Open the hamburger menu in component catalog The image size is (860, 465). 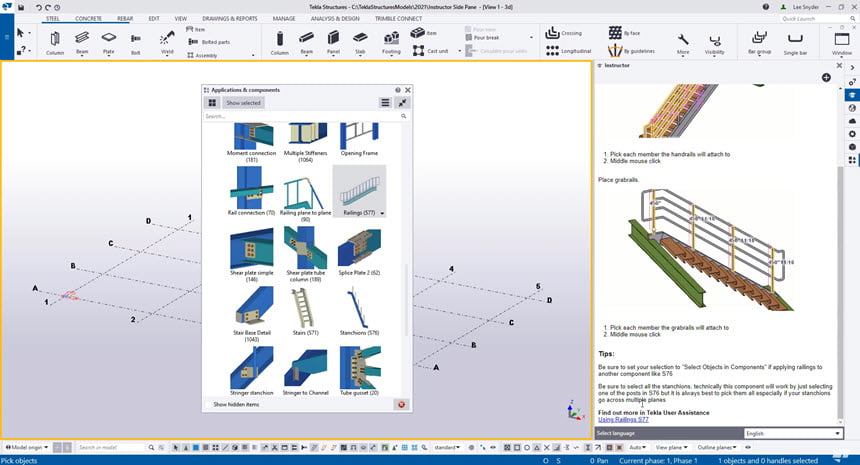click(x=385, y=103)
